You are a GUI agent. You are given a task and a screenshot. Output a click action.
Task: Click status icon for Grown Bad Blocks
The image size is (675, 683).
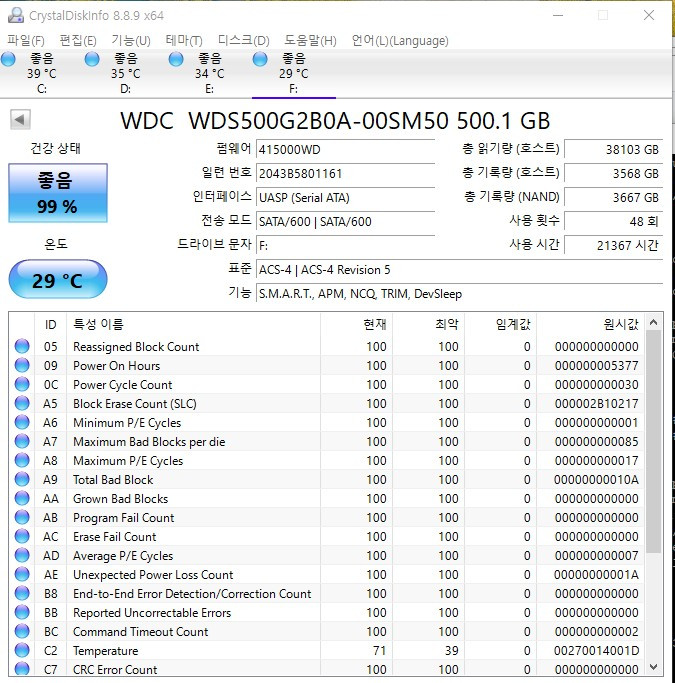click(x=22, y=498)
